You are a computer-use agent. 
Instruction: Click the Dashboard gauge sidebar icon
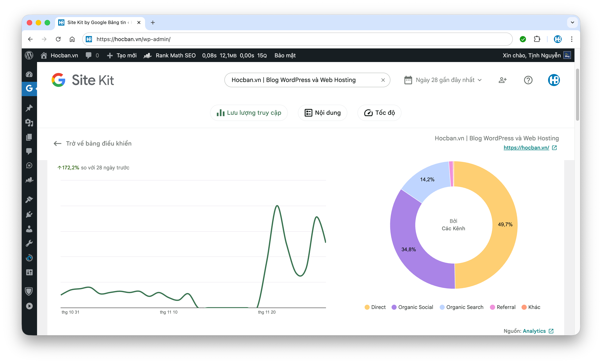click(x=29, y=74)
